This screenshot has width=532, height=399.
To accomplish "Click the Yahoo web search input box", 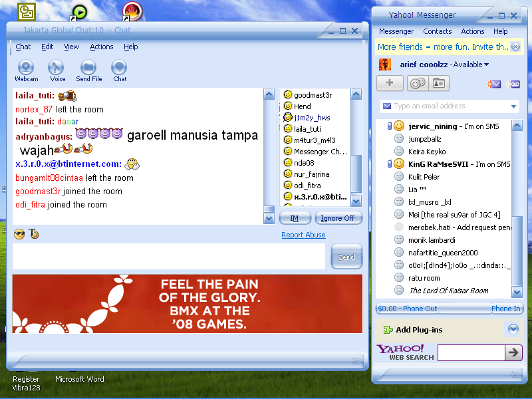I will click(471, 353).
